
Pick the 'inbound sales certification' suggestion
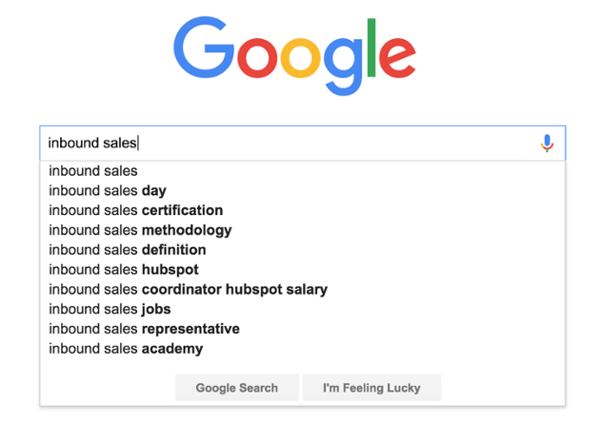136,211
